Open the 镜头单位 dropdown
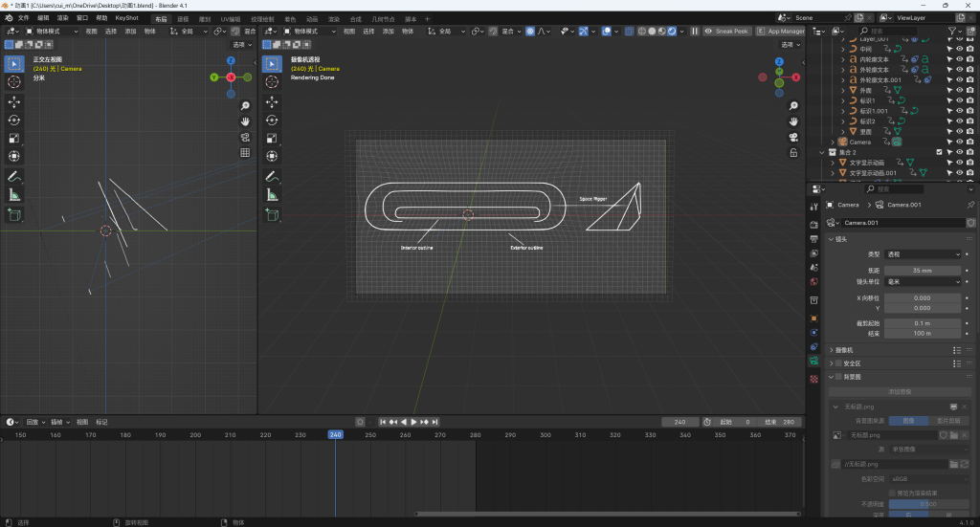Viewport: 980px width, 527px height. click(x=923, y=281)
